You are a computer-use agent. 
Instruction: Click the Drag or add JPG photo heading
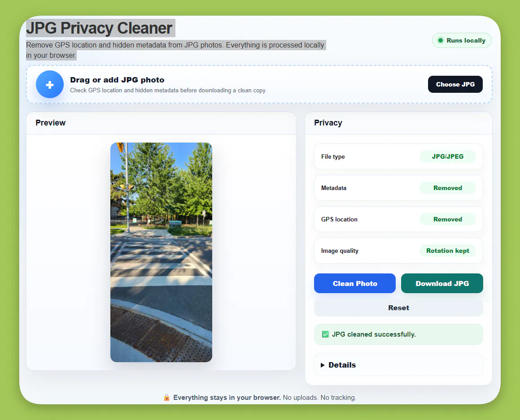point(117,80)
